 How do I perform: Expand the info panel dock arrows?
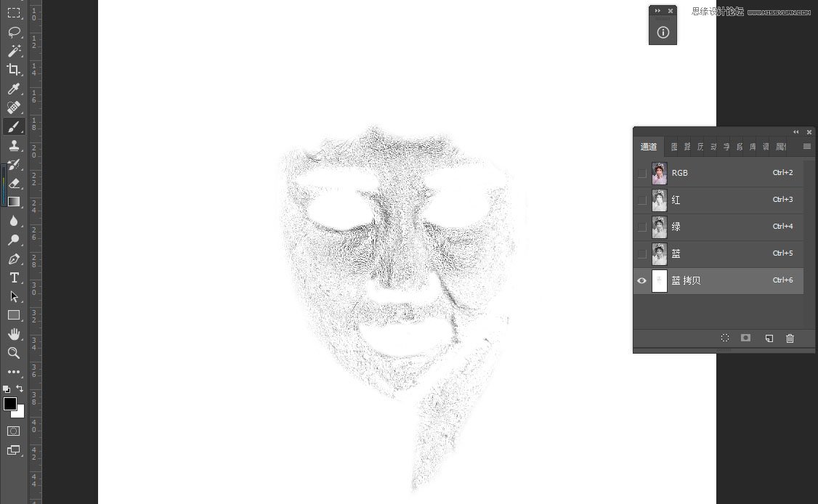[657, 10]
